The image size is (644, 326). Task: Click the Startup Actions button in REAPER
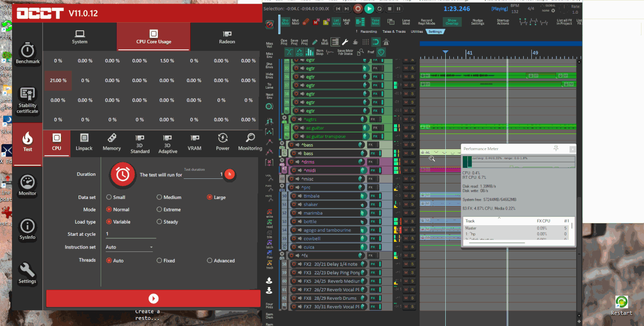tap(503, 22)
